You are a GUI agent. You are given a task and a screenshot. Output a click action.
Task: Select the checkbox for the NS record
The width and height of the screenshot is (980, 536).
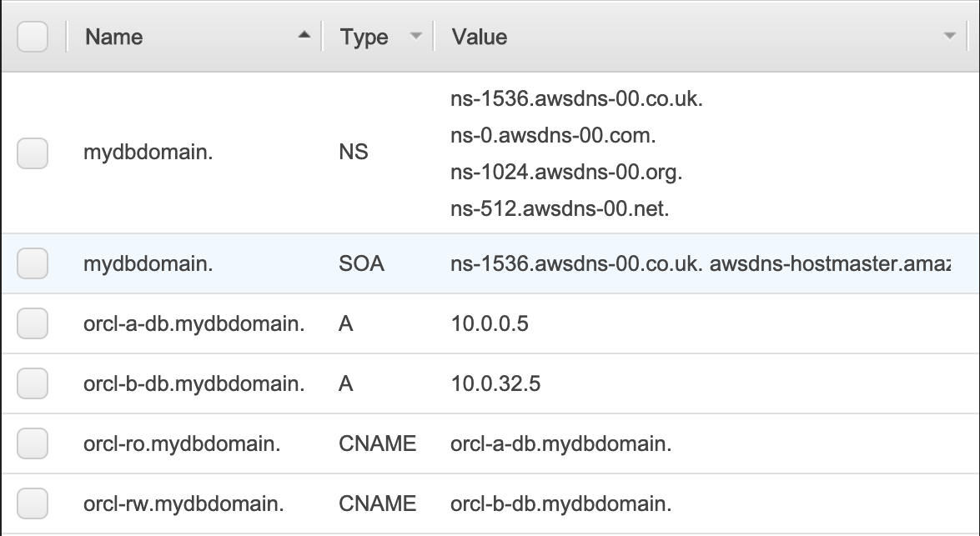click(x=32, y=153)
